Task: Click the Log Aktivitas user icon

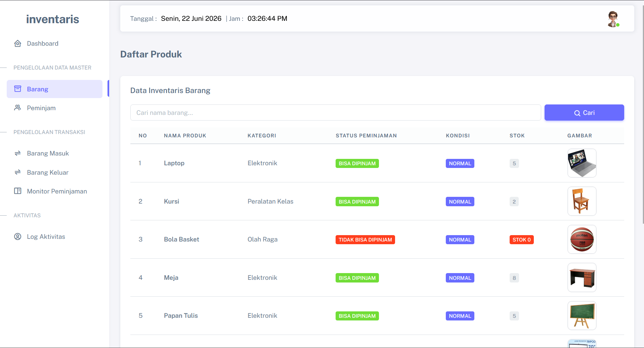Action: coord(18,236)
